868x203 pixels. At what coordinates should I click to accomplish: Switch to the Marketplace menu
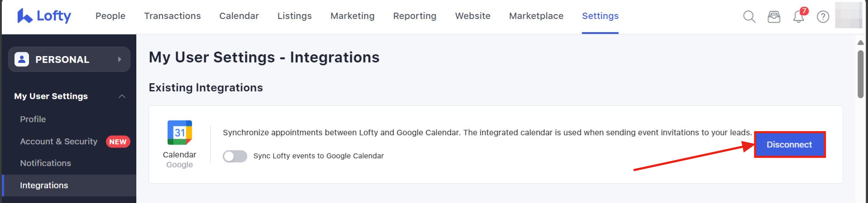click(536, 16)
